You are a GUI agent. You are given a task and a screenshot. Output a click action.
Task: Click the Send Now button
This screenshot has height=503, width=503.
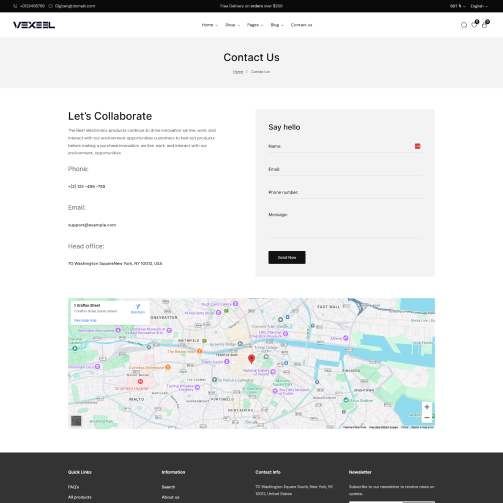click(x=287, y=257)
